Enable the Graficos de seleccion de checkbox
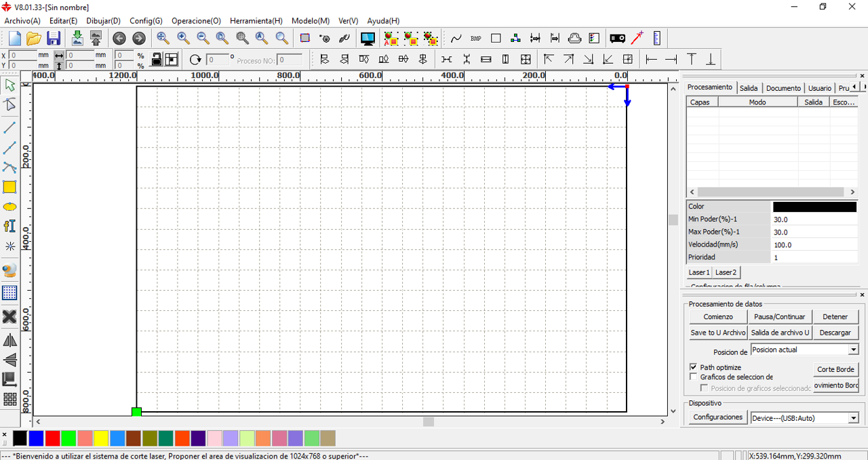The width and height of the screenshot is (868, 460). [693, 377]
